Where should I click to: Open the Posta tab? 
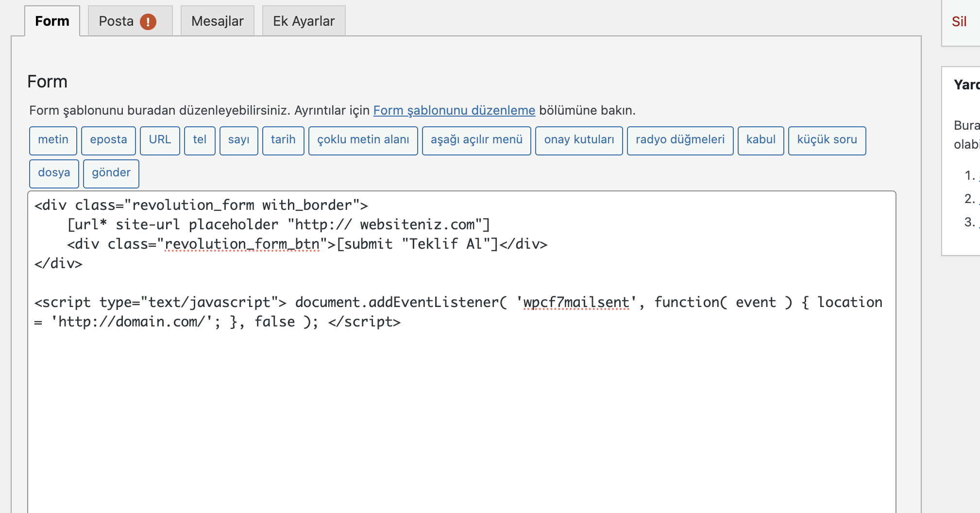tap(130, 21)
